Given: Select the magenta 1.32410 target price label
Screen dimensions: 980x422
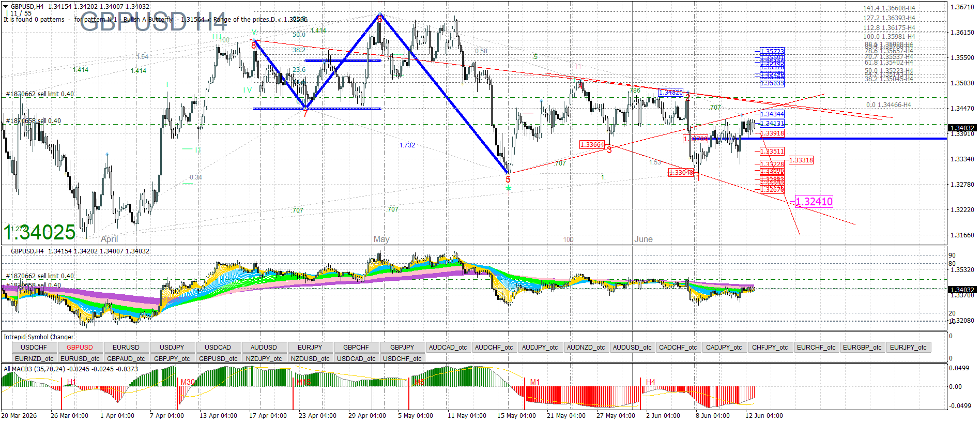Looking at the screenshot, I should [x=814, y=202].
